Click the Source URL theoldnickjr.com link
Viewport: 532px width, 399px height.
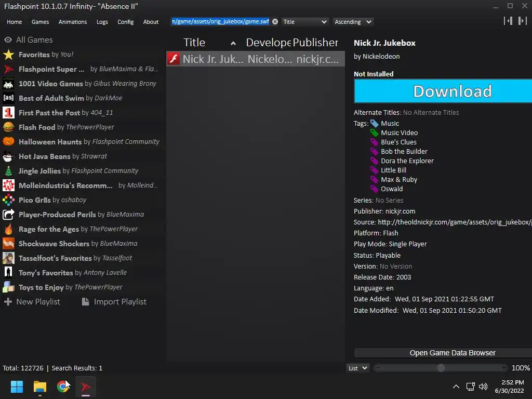(455, 222)
